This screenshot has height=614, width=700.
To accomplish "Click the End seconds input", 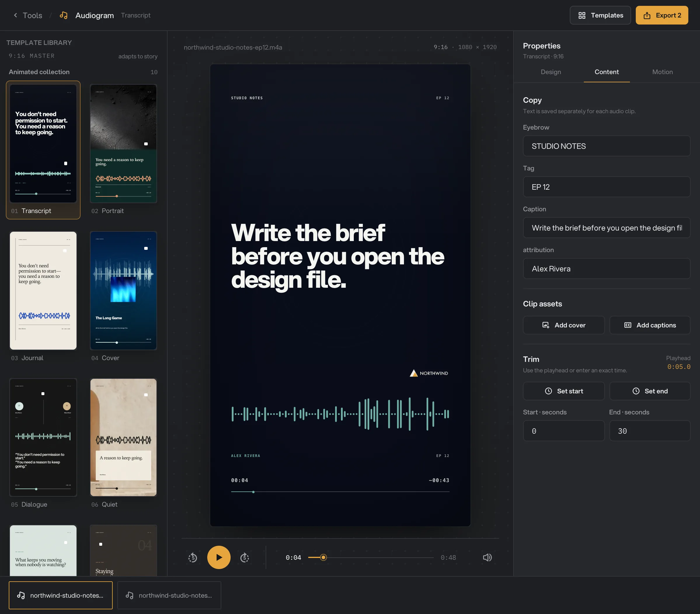I will (650, 431).
